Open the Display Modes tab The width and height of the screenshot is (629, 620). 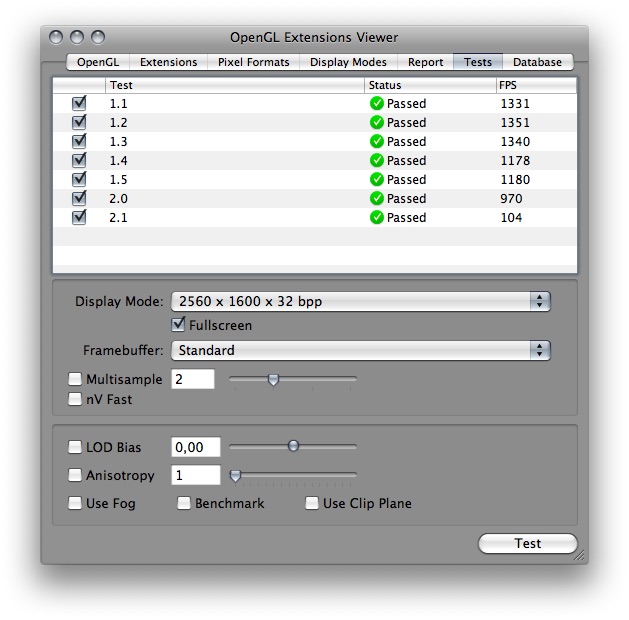(348, 62)
